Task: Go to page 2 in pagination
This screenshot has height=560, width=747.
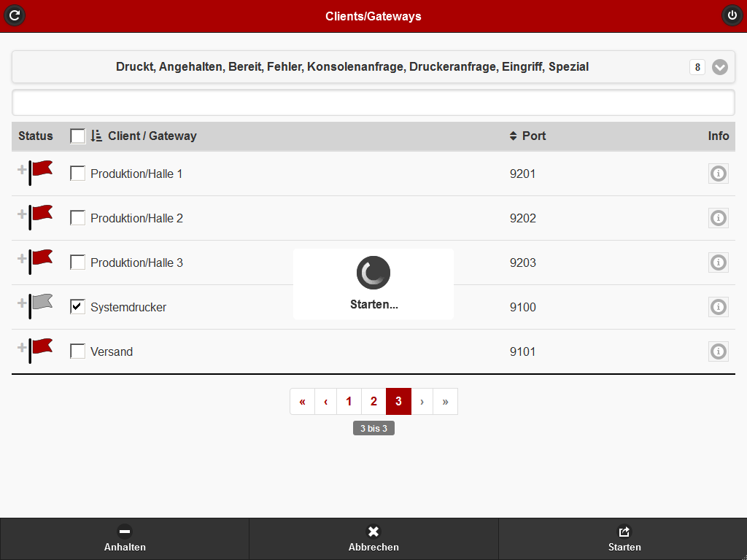Action: click(373, 402)
